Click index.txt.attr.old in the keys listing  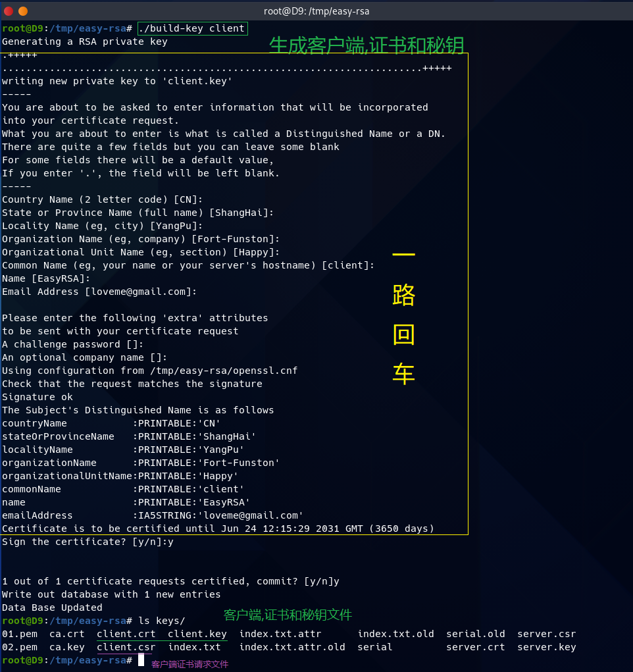click(291, 647)
